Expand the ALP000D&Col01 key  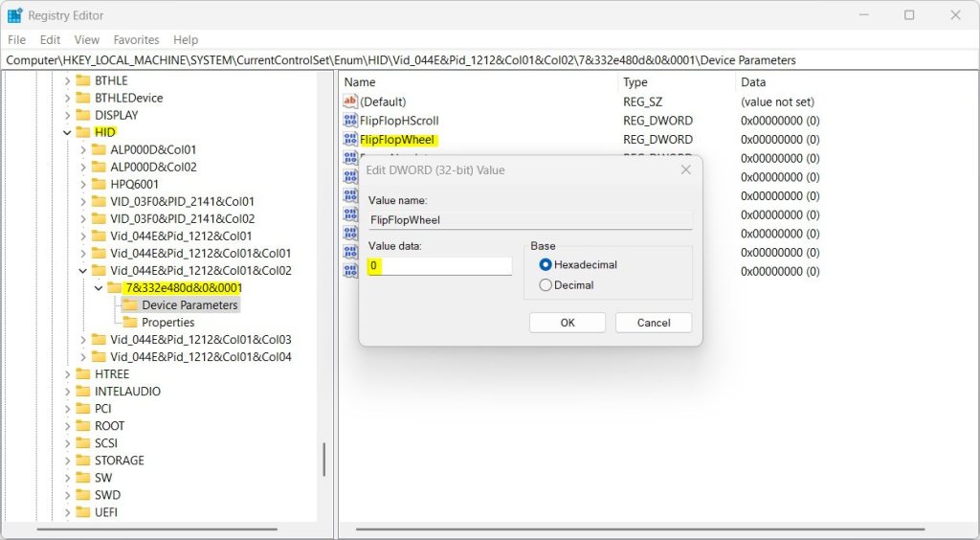coord(83,149)
